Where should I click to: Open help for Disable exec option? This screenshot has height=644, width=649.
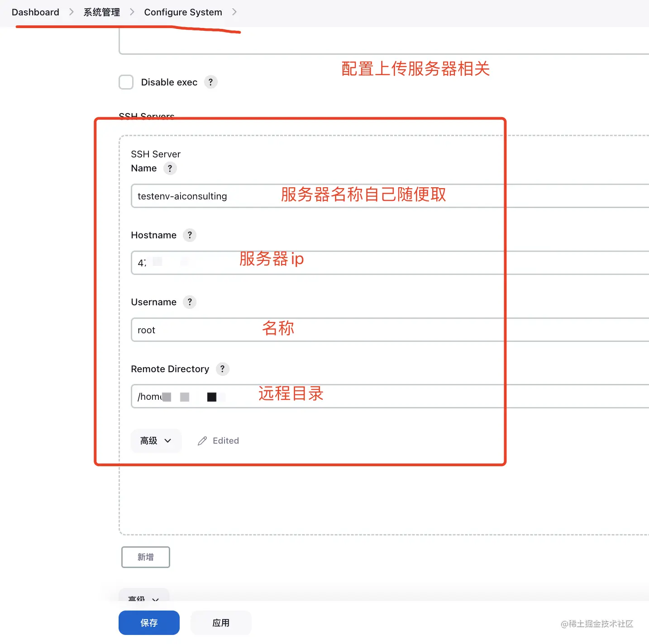click(210, 82)
